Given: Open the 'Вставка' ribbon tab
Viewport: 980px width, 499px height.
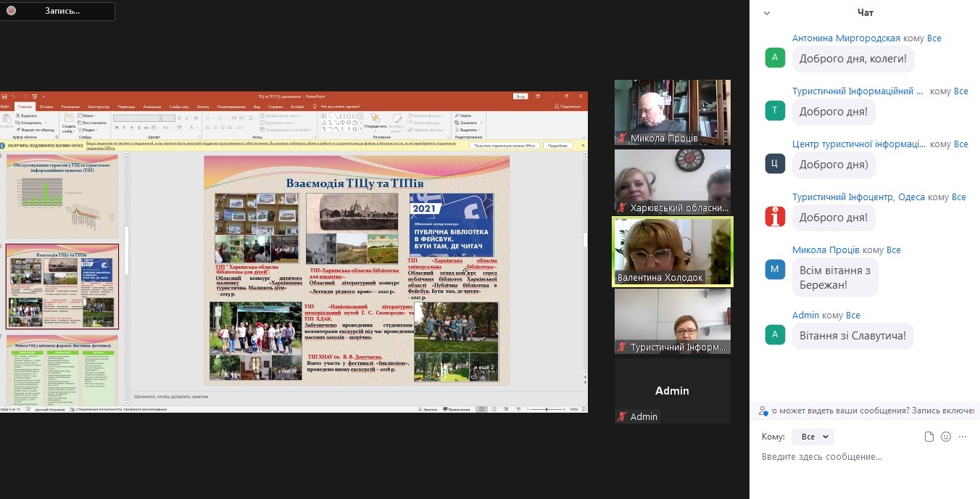Looking at the screenshot, I should point(46,107).
